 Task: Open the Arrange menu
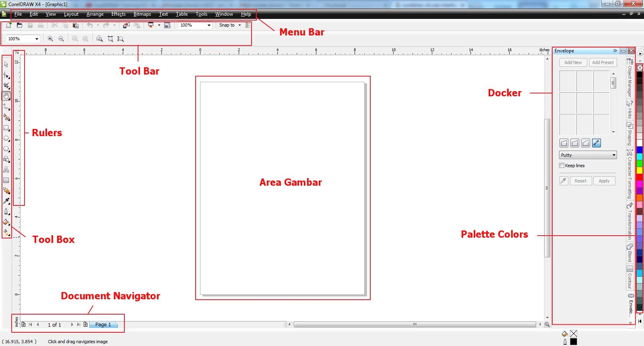95,14
